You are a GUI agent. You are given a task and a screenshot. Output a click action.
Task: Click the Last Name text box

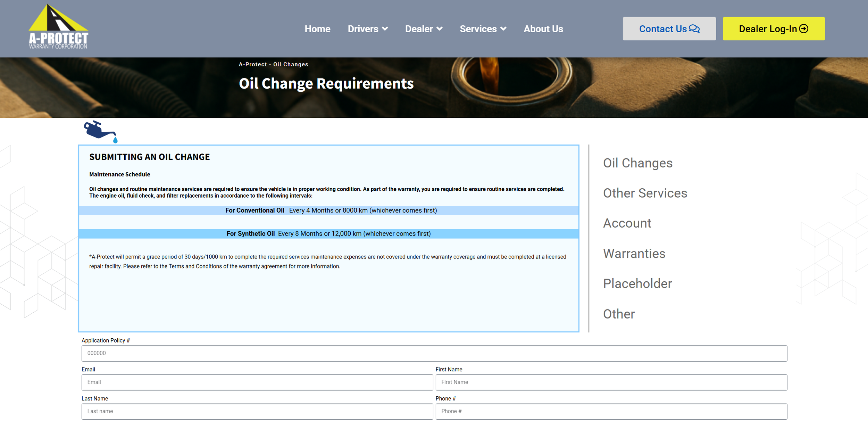(257, 411)
